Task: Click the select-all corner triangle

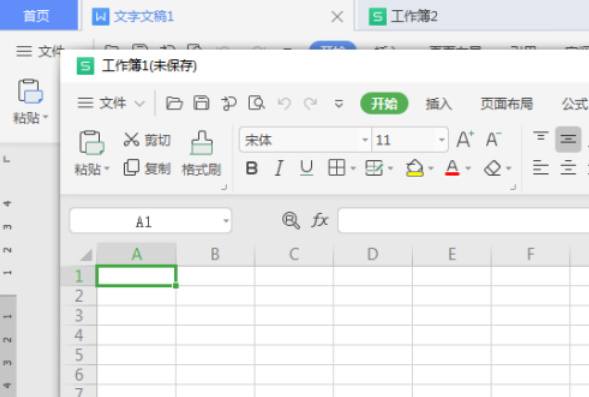Action: point(86,255)
